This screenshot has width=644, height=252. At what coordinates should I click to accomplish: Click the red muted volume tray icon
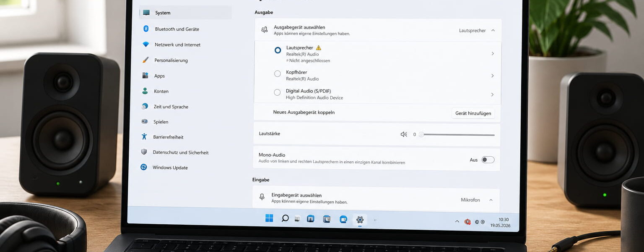point(467,222)
